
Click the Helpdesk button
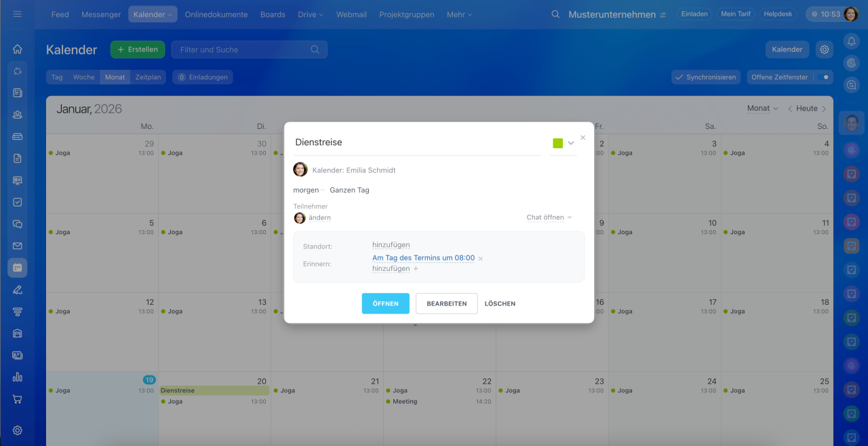(778, 14)
